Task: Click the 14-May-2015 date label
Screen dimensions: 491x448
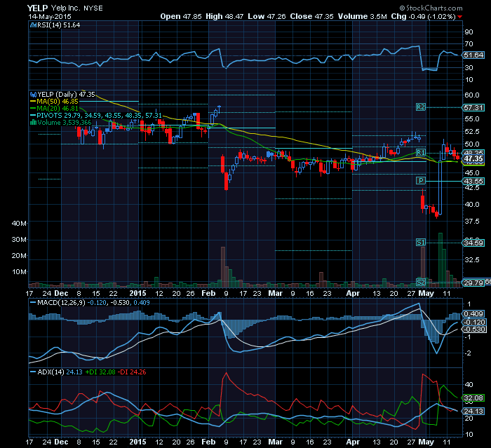Action: point(50,17)
